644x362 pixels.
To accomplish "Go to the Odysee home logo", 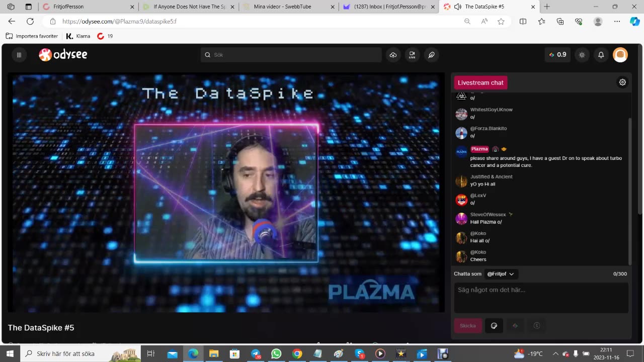I will coord(63,55).
